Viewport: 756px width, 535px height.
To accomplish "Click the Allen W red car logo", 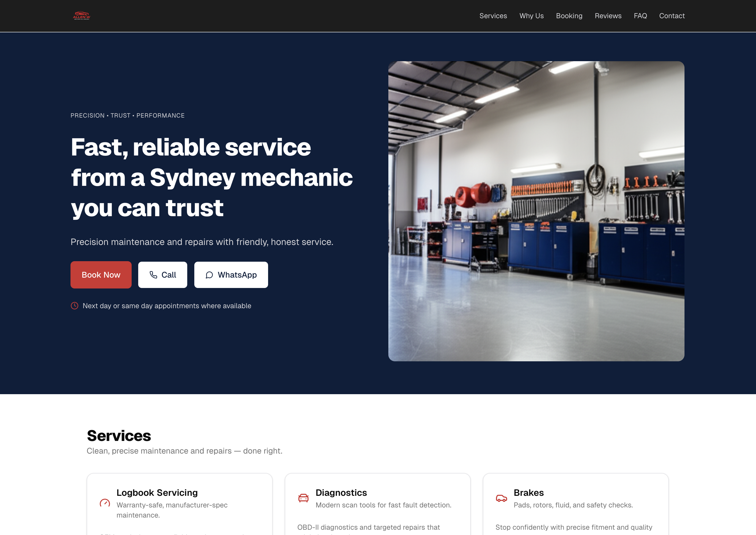I will (x=81, y=15).
